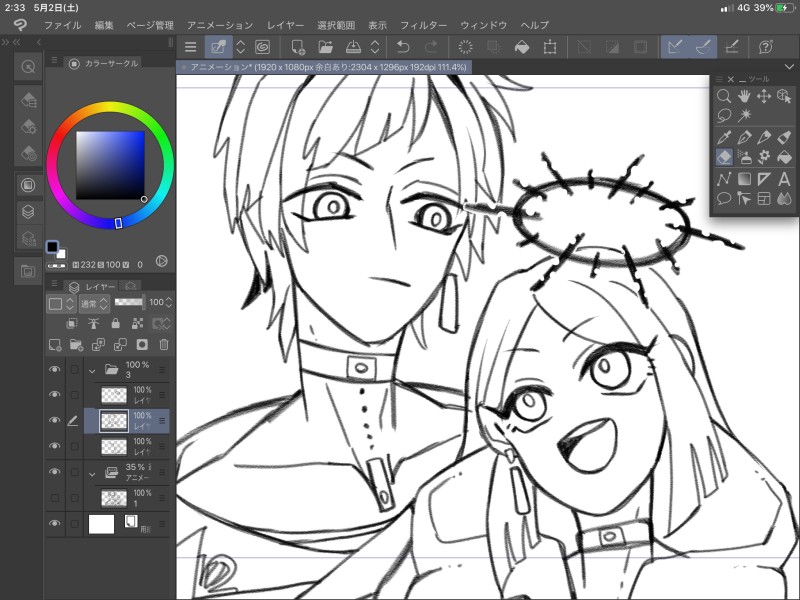Screen dimensions: 800x600
Task: Select the Eyedropper tool
Action: [x=723, y=137]
